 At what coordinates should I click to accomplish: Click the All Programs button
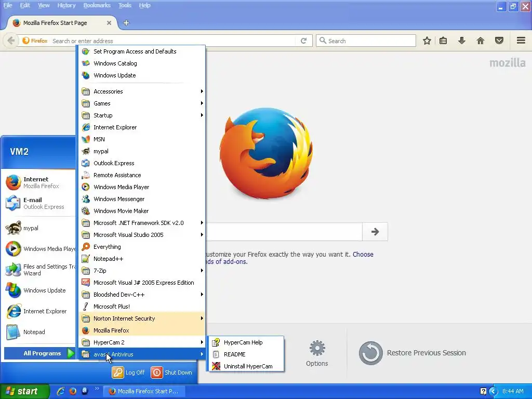39,353
